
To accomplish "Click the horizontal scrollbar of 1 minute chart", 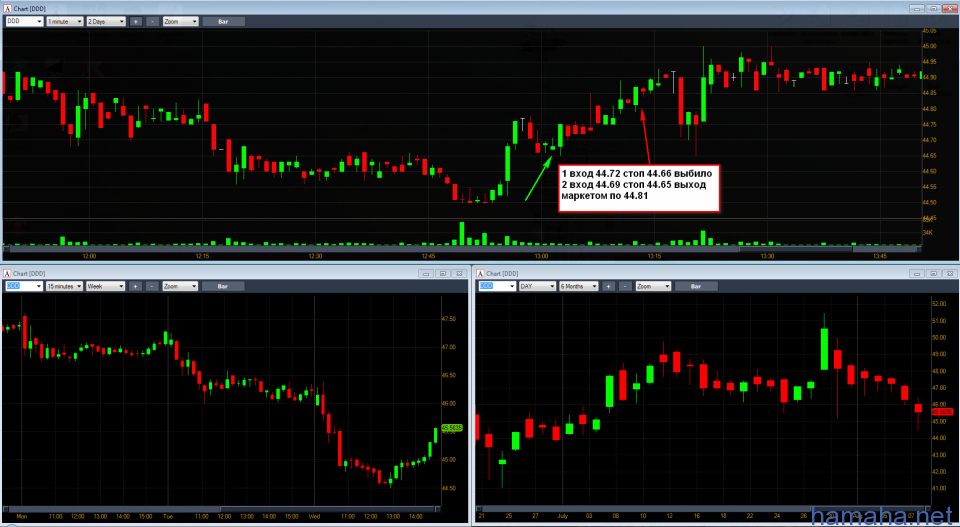I will click(x=462, y=249).
